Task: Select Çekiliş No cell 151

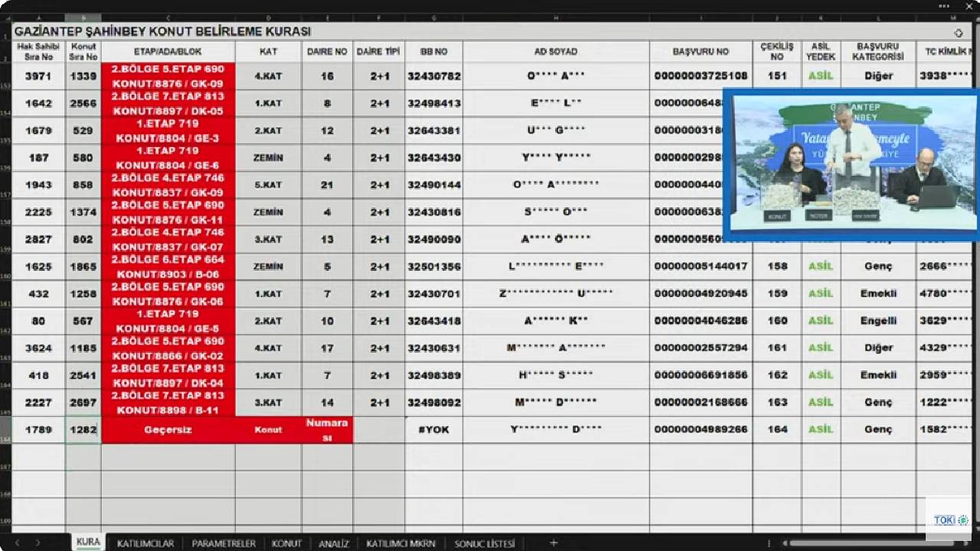Action: point(777,76)
